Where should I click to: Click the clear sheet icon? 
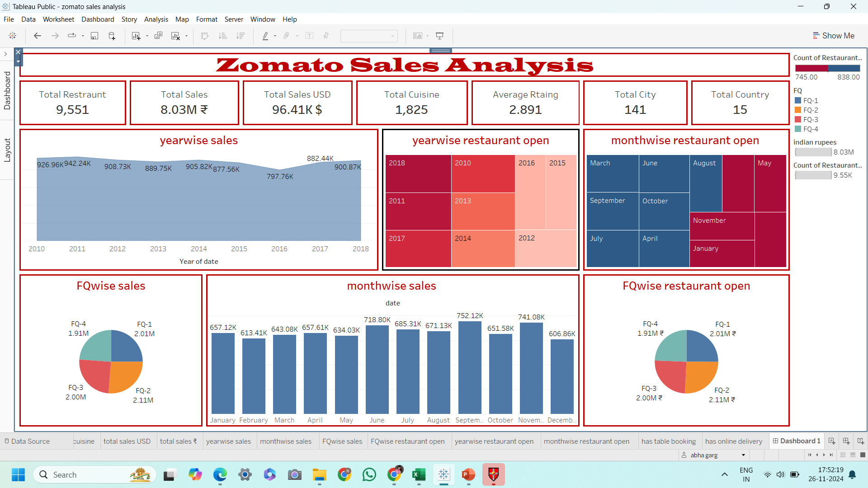pos(175,36)
